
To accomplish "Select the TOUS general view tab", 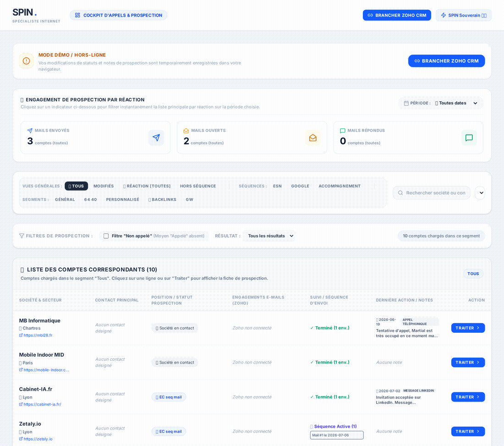I will coord(76,186).
